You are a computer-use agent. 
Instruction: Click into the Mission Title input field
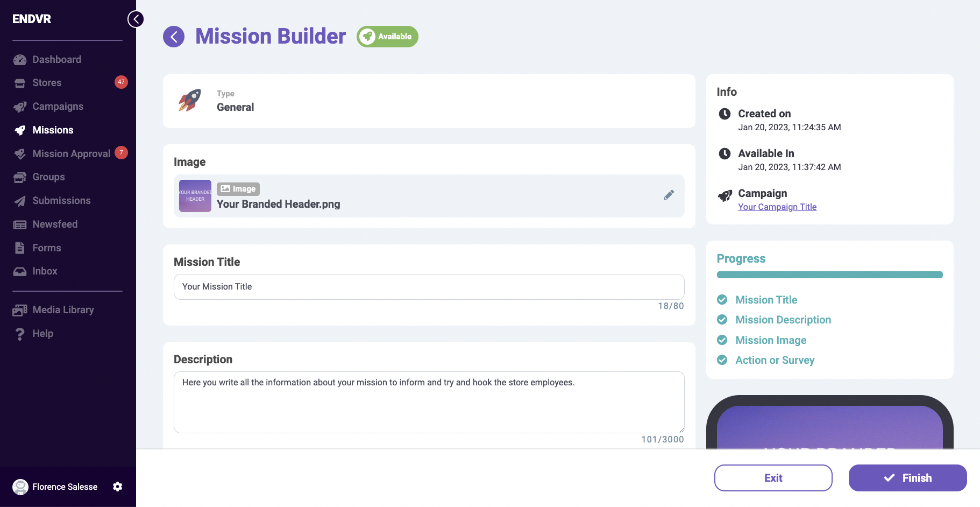pos(429,287)
